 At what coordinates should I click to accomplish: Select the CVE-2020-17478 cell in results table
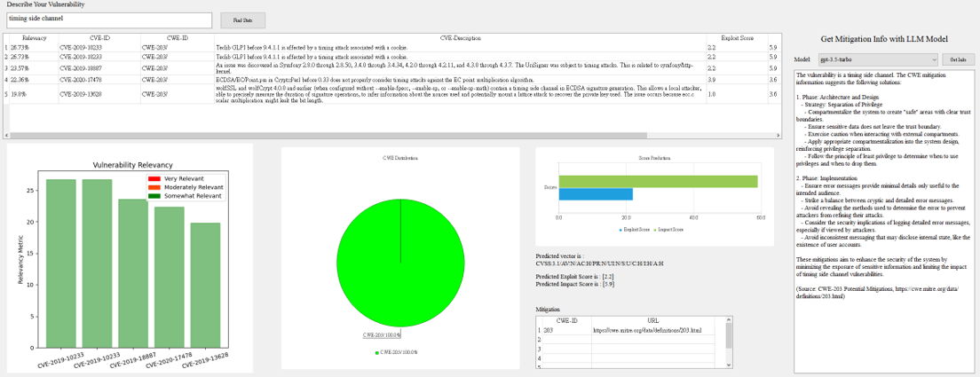click(99, 80)
